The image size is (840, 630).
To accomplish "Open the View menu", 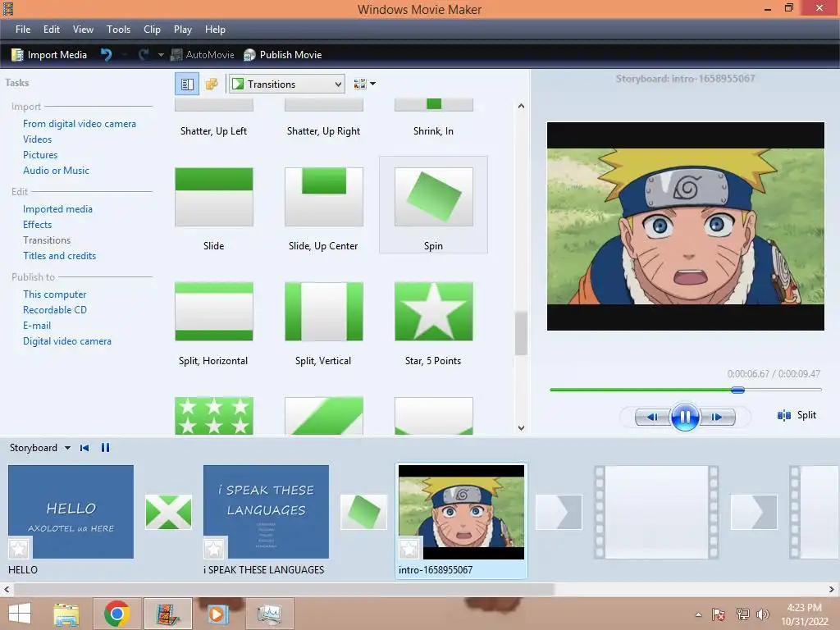I will (x=83, y=30).
